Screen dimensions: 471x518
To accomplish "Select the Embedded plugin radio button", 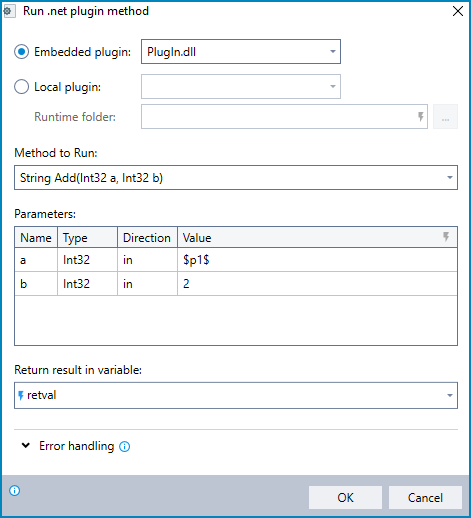I will pos(22,52).
